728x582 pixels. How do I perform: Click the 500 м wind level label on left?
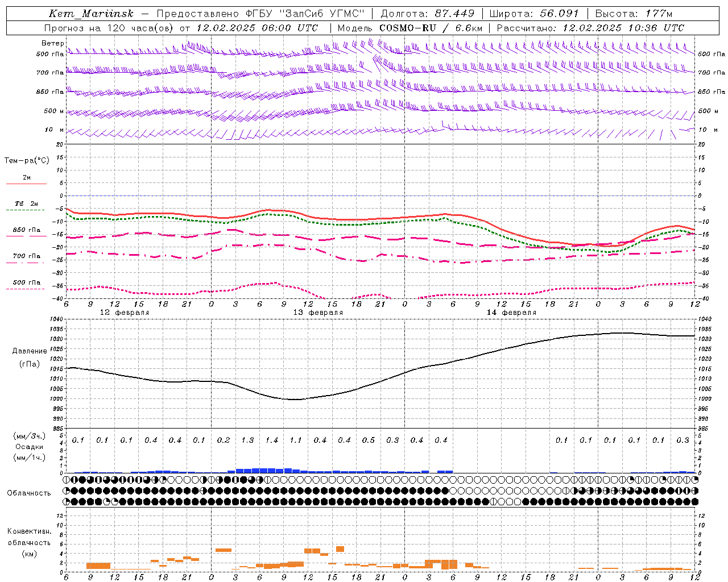pyautogui.click(x=54, y=111)
